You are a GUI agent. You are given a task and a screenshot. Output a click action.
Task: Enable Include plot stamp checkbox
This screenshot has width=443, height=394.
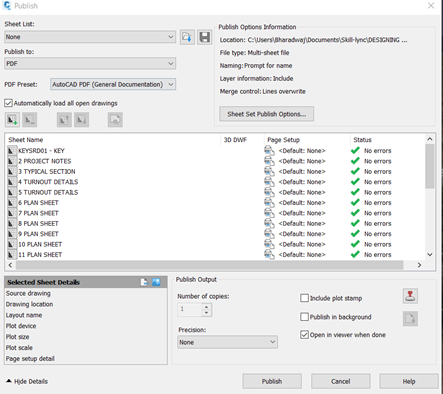[x=304, y=298]
